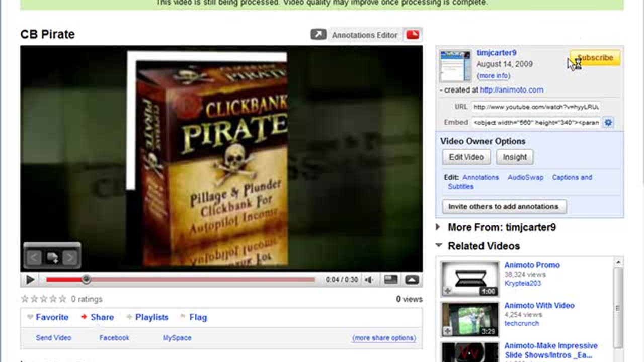The height and width of the screenshot is (362, 644).
Task: Click the August 14, 2009 date text
Action: coord(505,64)
